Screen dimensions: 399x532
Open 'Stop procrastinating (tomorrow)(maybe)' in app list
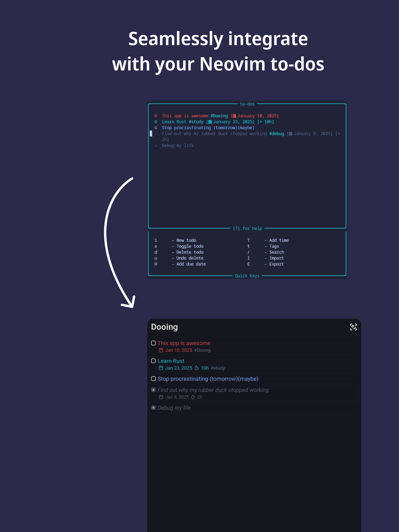tap(208, 379)
